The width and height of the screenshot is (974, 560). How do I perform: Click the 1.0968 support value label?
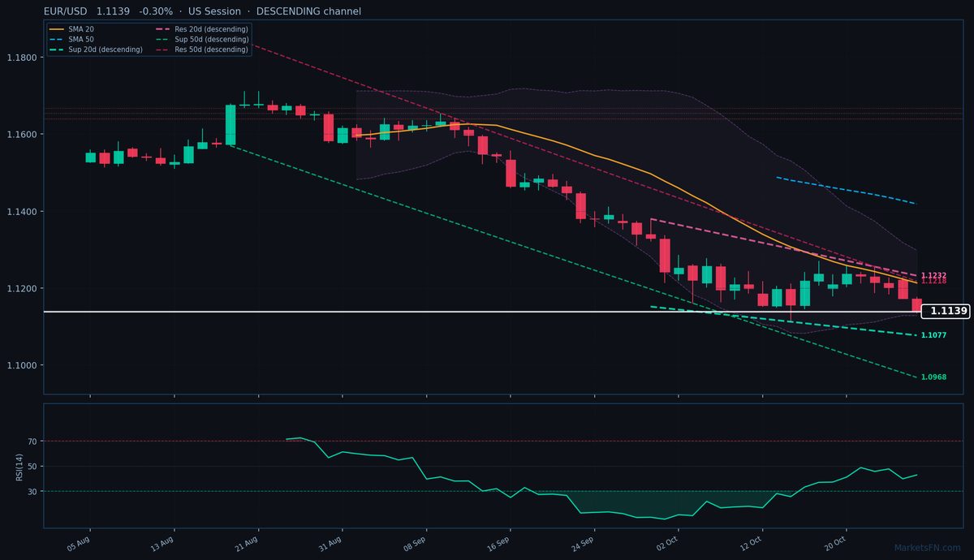click(x=933, y=377)
